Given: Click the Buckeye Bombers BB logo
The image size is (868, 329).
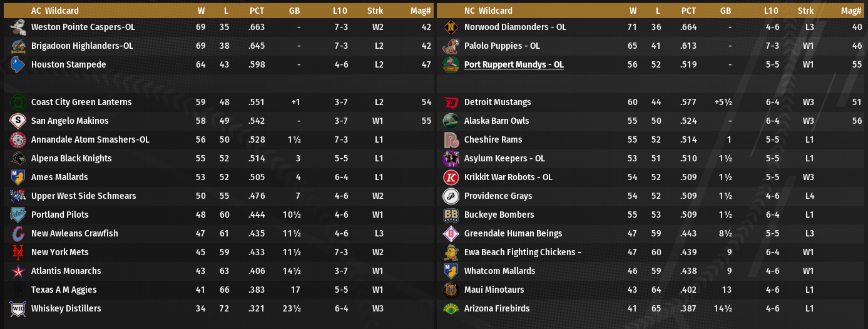Looking at the screenshot, I should tap(451, 215).
